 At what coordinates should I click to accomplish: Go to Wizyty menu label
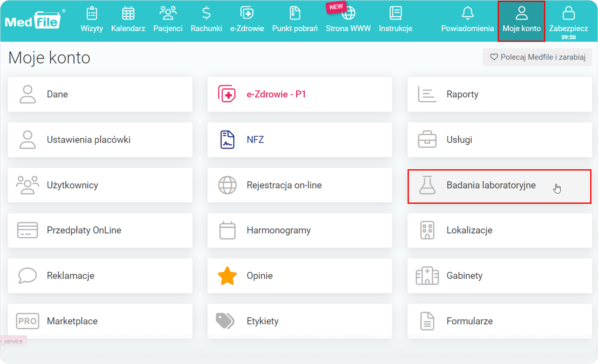pos(92,28)
